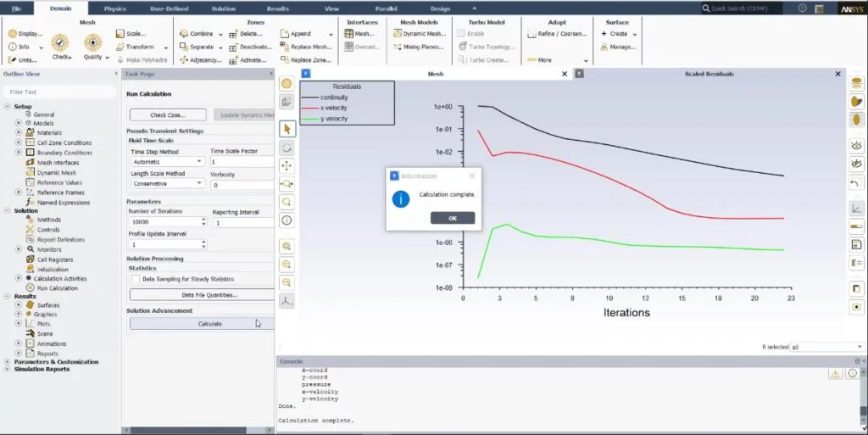Switch to the Mesh graphics tab
This screenshot has height=435, width=868.
[435, 74]
